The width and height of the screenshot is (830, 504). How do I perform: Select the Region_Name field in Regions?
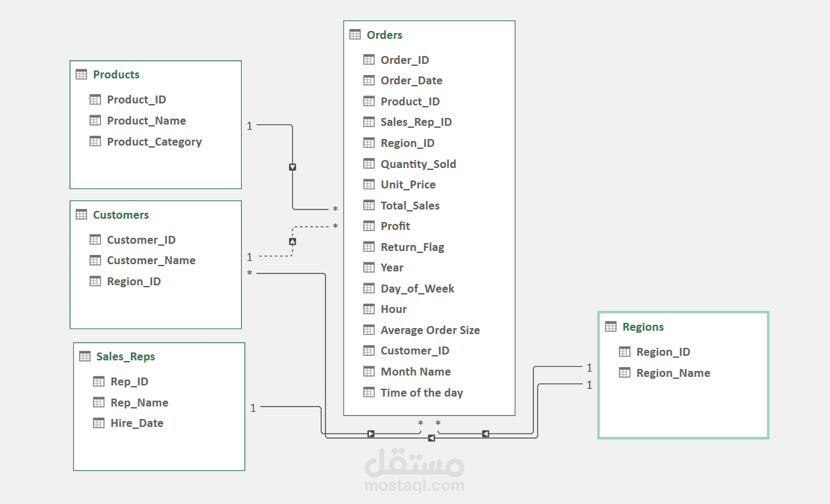pyautogui.click(x=673, y=373)
